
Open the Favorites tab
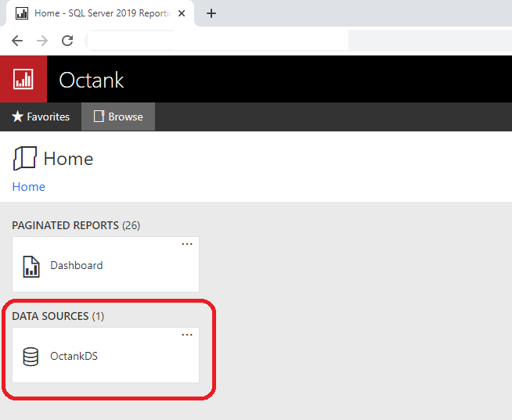[x=41, y=117]
